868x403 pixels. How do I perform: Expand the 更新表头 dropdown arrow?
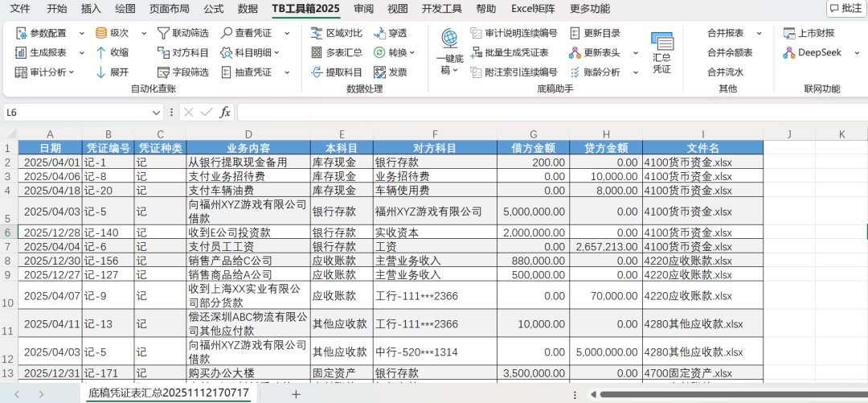pyautogui.click(x=636, y=53)
